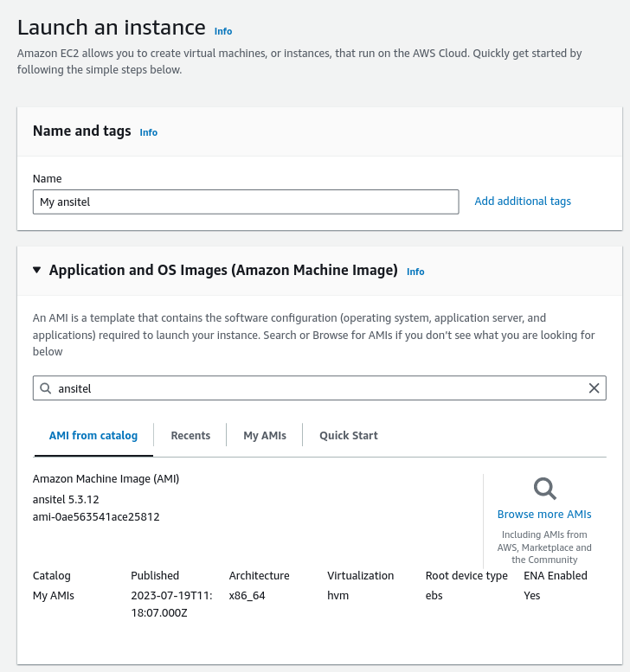Screen dimensions: 630x672
Task: Select the Quick Start tab
Action: point(349,435)
